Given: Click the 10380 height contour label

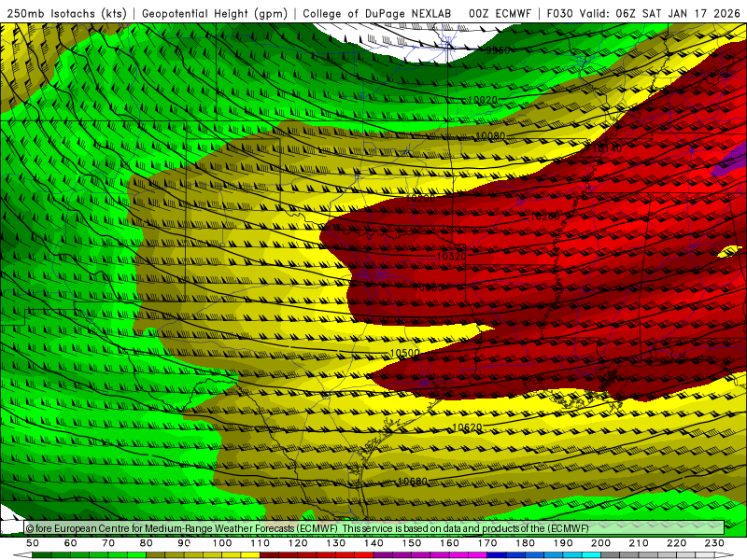Looking at the screenshot, I should [x=428, y=287].
